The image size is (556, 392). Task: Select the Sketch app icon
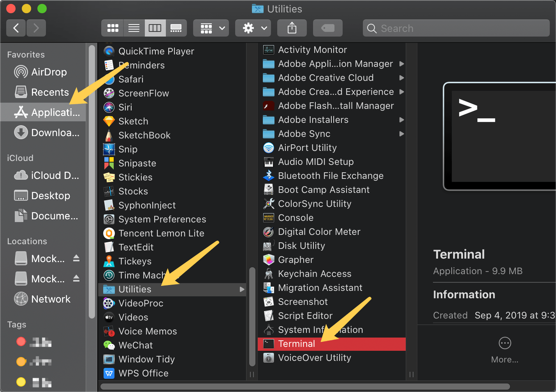109,121
